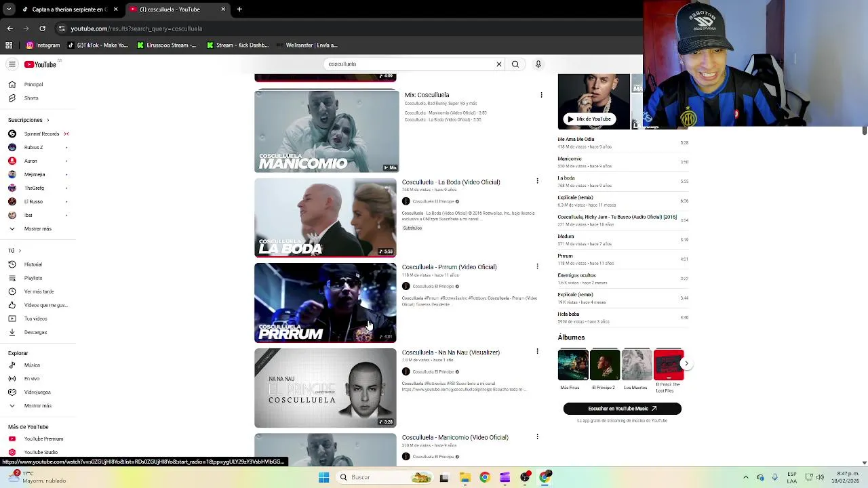Open a new Chrome tab
Image resolution: width=868 pixels, height=488 pixels.
(x=239, y=9)
